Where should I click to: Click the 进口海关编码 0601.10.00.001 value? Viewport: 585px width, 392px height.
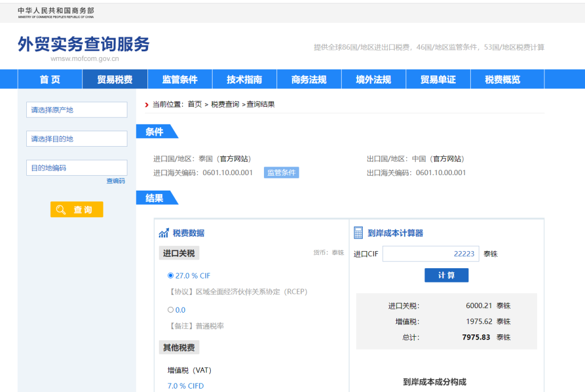click(228, 173)
